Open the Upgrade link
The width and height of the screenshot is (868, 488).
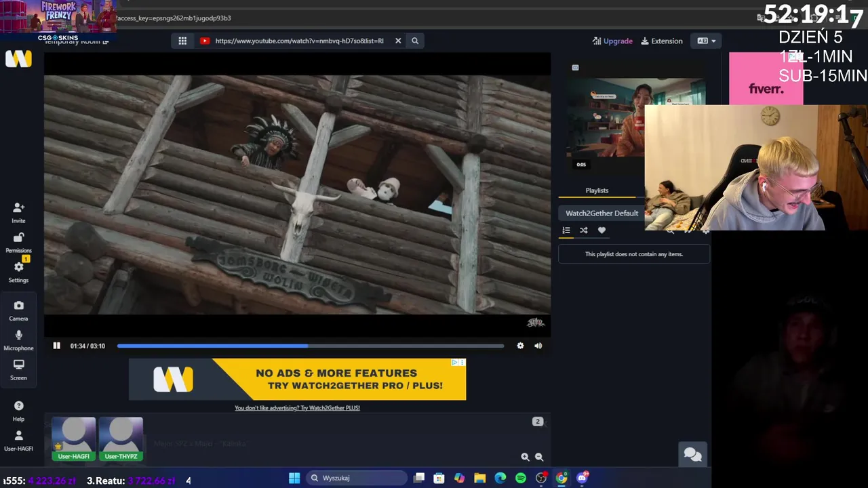(x=612, y=41)
